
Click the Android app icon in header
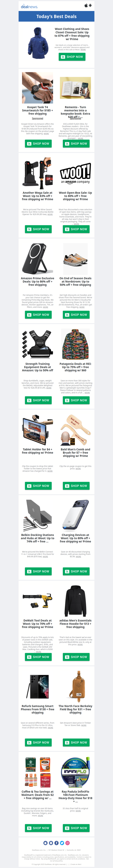90,5
